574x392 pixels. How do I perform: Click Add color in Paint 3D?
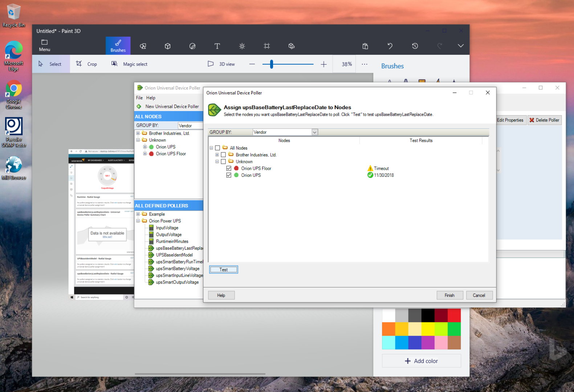point(422,361)
